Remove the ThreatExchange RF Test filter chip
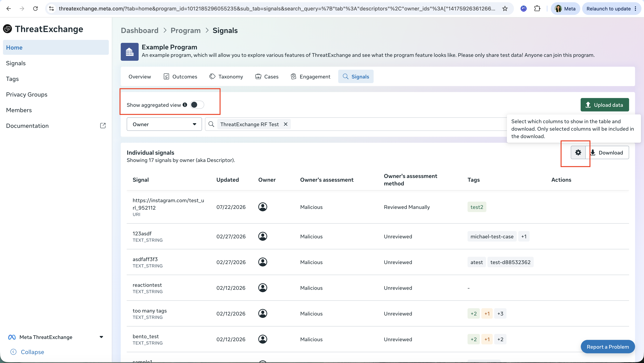This screenshot has width=644, height=363. pos(285,124)
